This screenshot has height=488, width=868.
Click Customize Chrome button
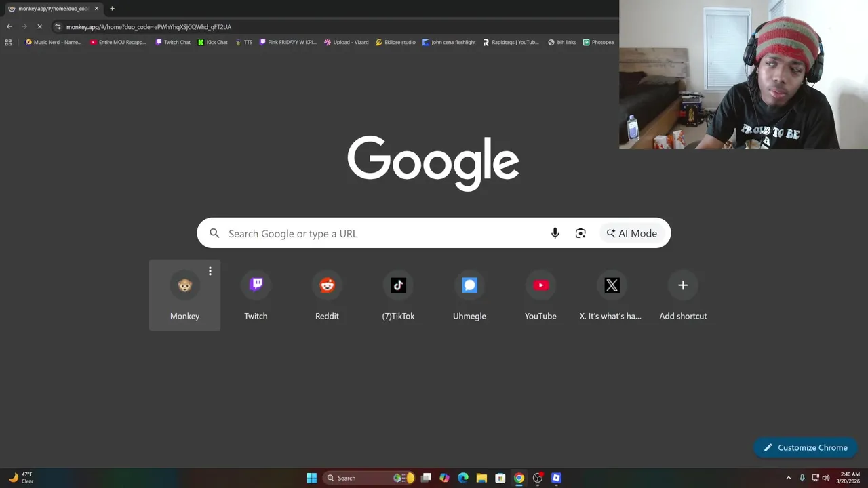806,447
